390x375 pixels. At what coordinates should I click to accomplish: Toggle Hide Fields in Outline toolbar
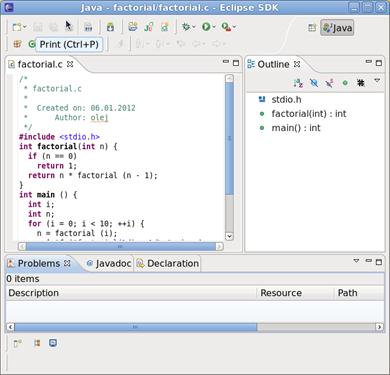click(313, 83)
